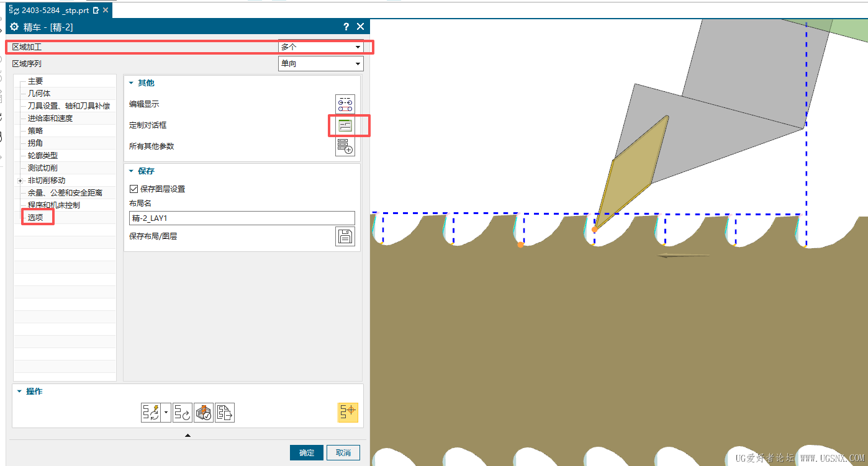Click the yellow diamond turning insert in viewport

point(631,172)
